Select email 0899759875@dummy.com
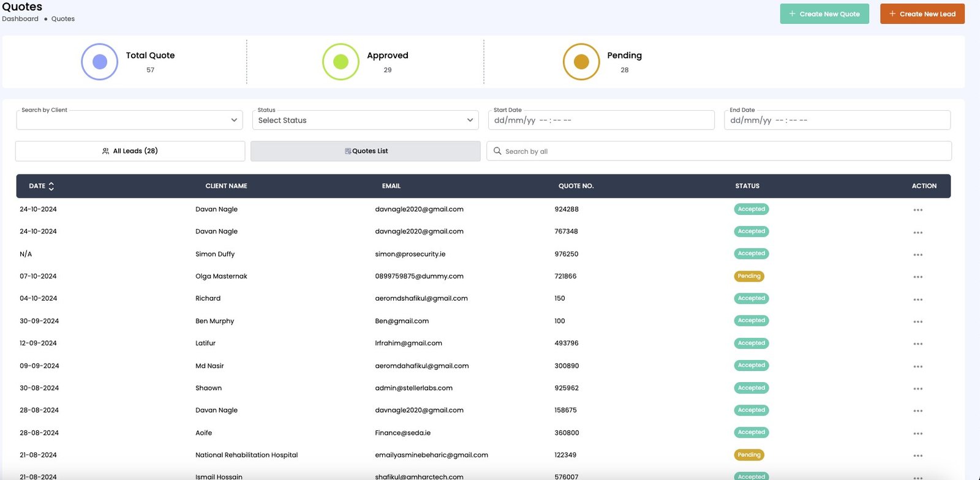Image resolution: width=980 pixels, height=480 pixels. coord(420,276)
